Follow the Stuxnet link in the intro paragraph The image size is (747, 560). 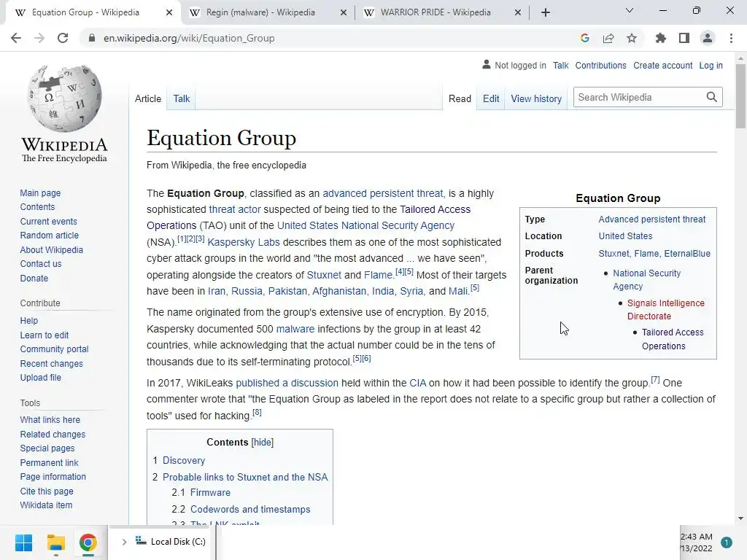[324, 275]
